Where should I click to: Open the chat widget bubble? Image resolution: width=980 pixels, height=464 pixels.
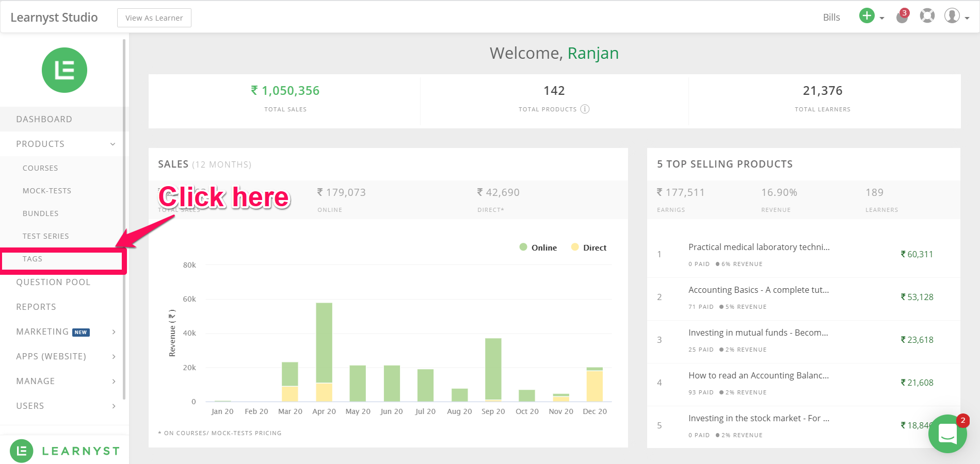(947, 434)
